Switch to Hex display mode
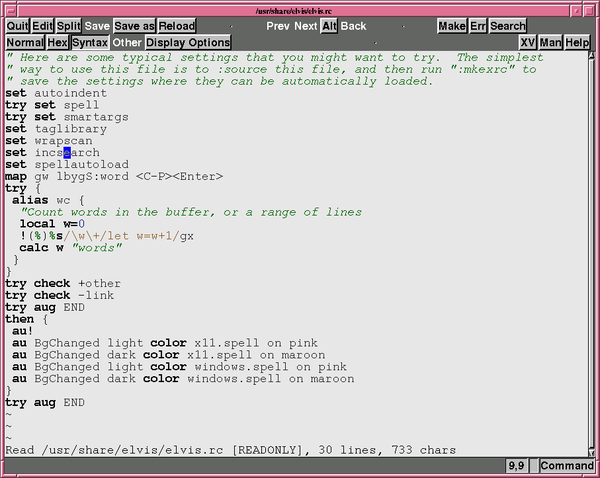 click(58, 42)
